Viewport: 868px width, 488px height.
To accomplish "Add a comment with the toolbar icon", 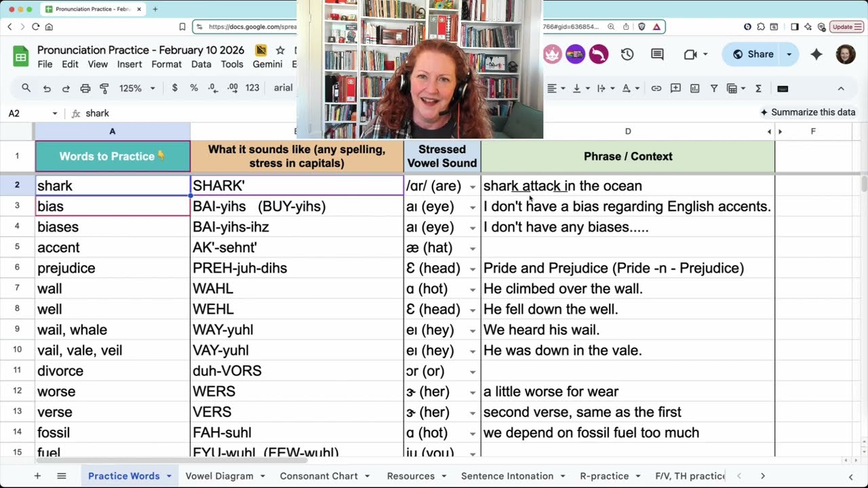I will pos(675,88).
